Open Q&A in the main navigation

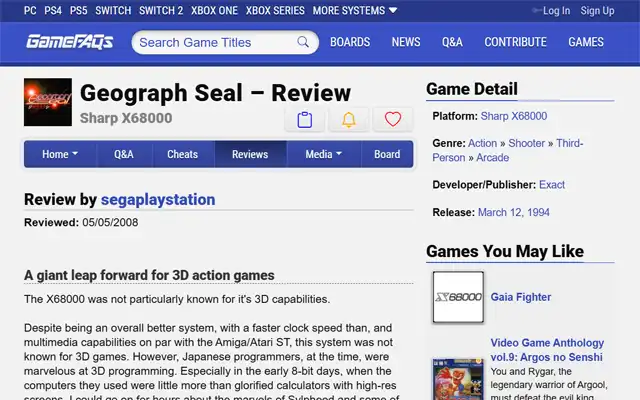452,42
